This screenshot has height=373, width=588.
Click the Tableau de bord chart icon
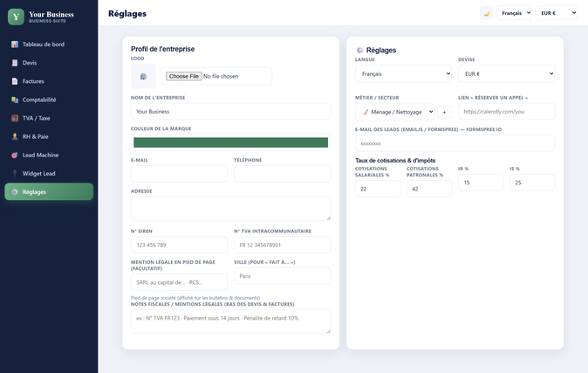15,45
